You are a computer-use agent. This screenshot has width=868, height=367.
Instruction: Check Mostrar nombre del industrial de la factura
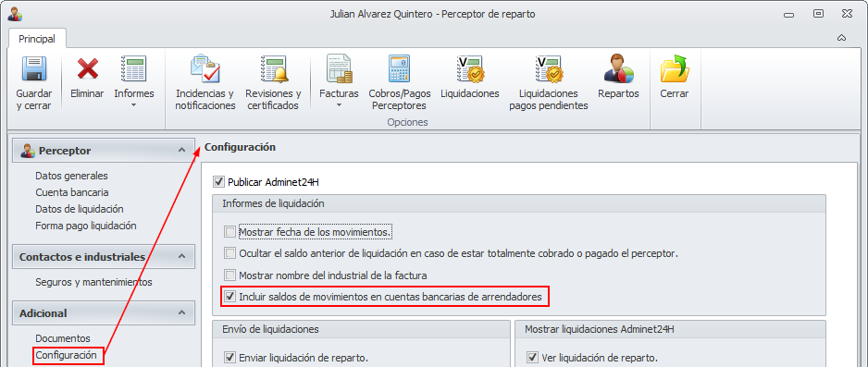229,275
